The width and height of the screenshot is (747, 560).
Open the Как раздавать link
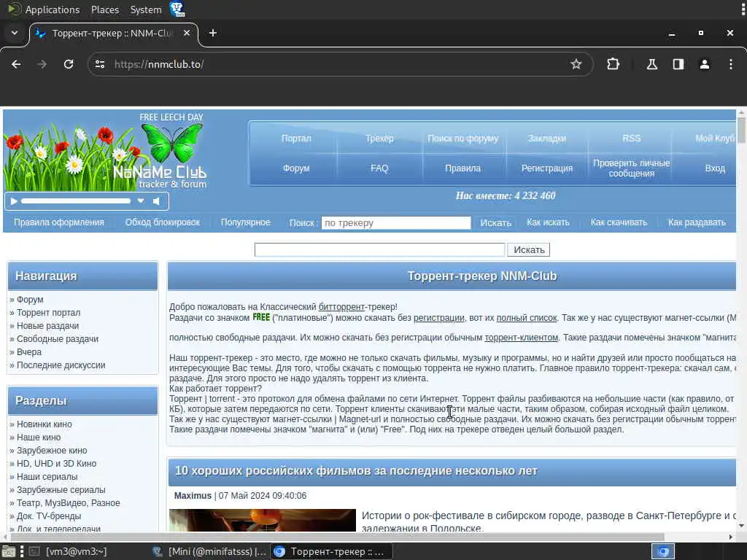click(697, 222)
